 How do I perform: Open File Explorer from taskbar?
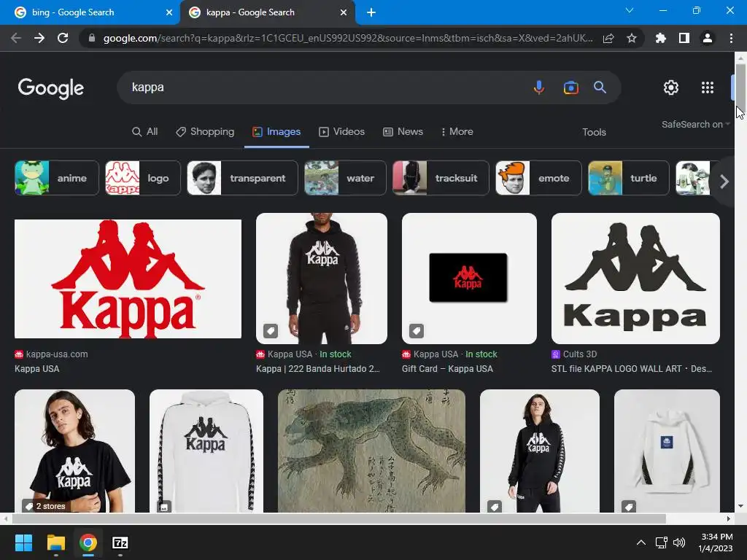[x=55, y=542]
